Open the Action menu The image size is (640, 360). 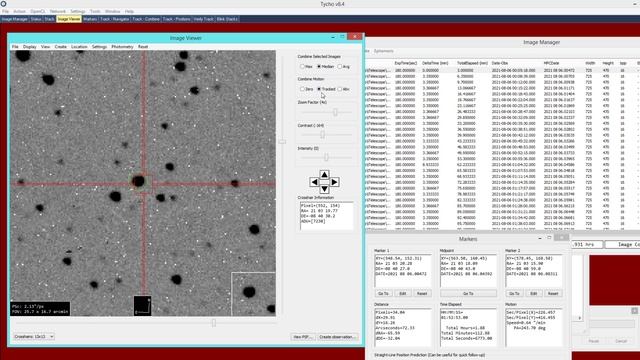pyautogui.click(x=19, y=11)
